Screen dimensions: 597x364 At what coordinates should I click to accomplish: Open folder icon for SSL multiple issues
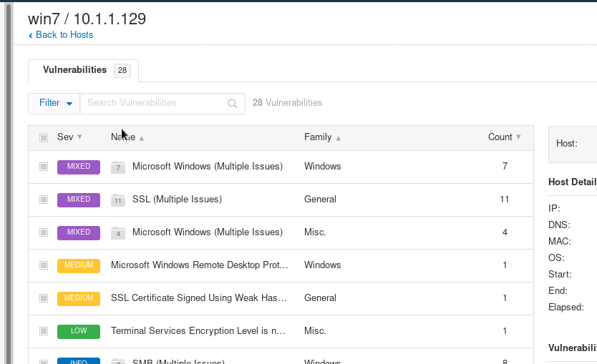tap(118, 200)
